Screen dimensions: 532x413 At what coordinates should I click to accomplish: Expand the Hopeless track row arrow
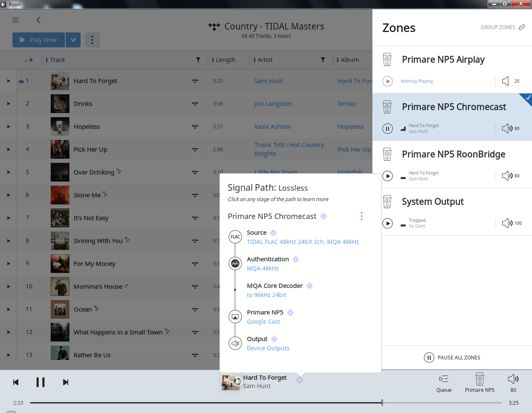point(8,127)
